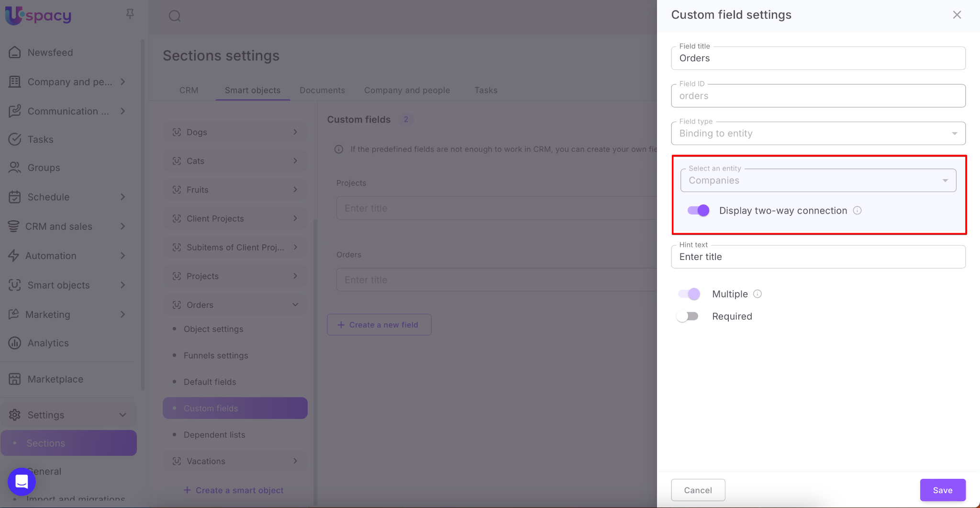Viewport: 980px width, 508px height.
Task: Disable Display two-way connection toggle
Action: (x=698, y=211)
